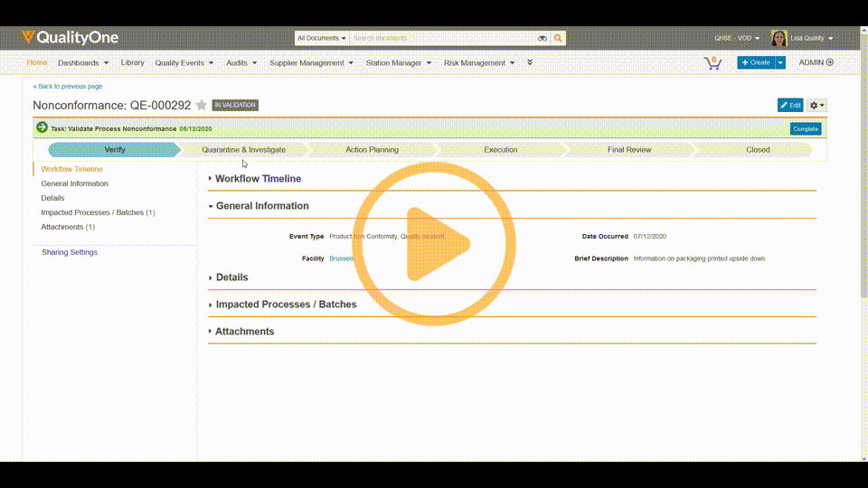
Task: Play the video with the large play button
Action: [434, 244]
